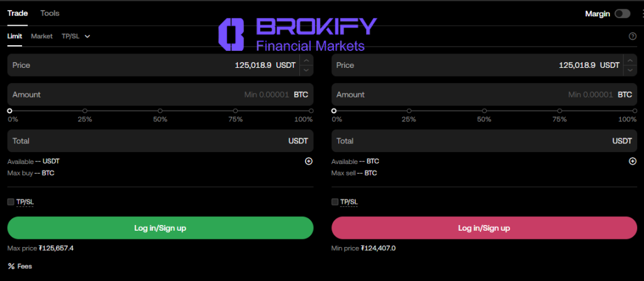The height and width of the screenshot is (281, 644).
Task: Increase the sell price with up arrow
Action: click(x=630, y=60)
